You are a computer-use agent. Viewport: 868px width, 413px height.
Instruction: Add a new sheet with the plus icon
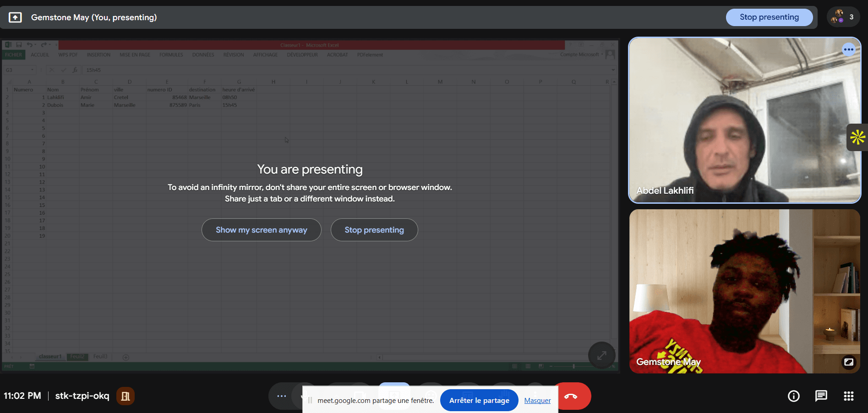(126, 357)
